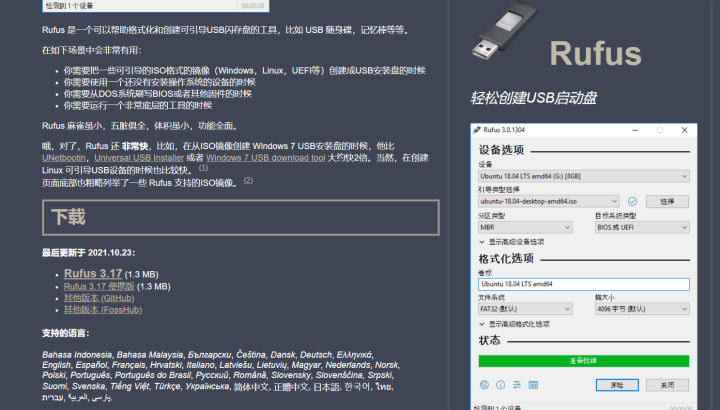Click the globe language icon in Rufus
Viewport: 720px width, 410px height.
tap(484, 385)
